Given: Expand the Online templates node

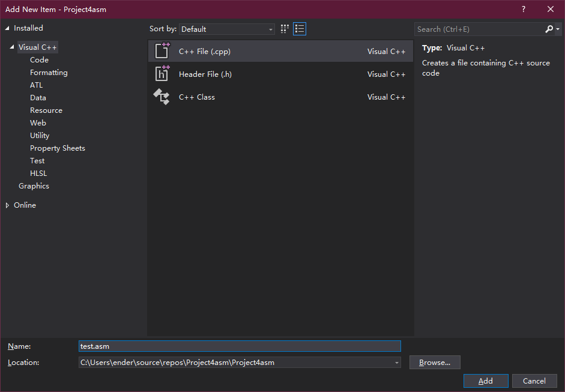Looking at the screenshot, I should click(7, 205).
